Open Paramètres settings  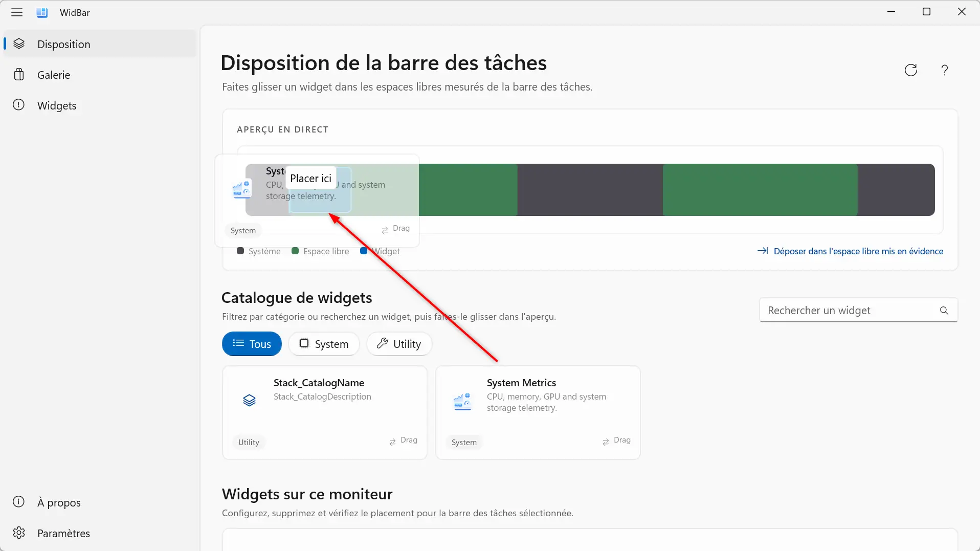click(100, 533)
